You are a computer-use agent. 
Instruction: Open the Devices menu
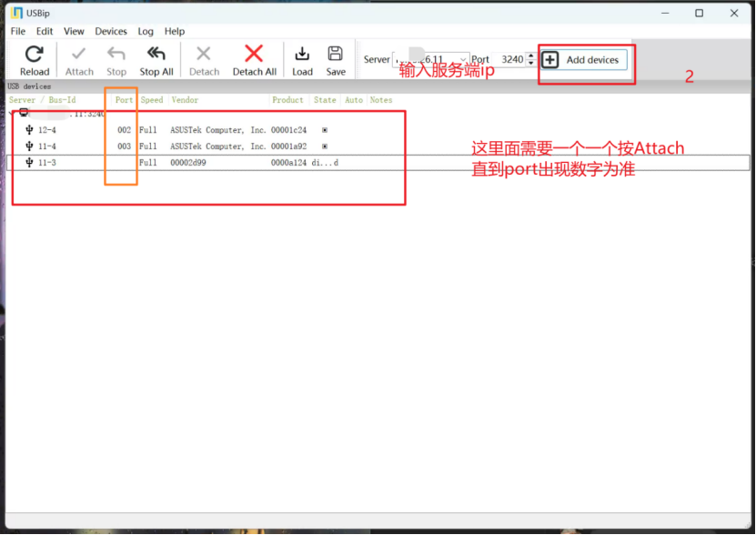point(111,31)
